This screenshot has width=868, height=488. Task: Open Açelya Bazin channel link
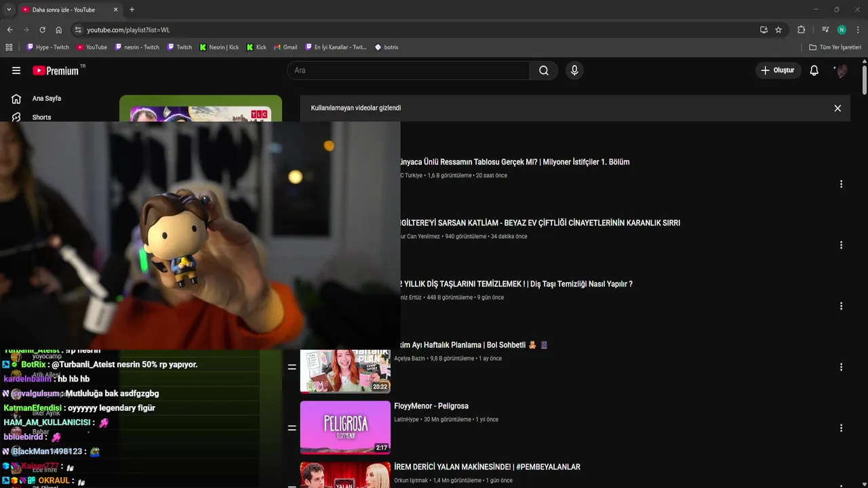pyautogui.click(x=410, y=359)
